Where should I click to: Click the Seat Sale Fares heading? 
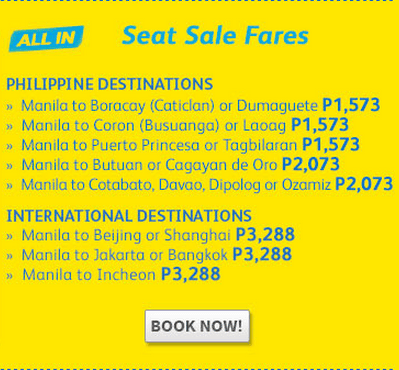(215, 36)
